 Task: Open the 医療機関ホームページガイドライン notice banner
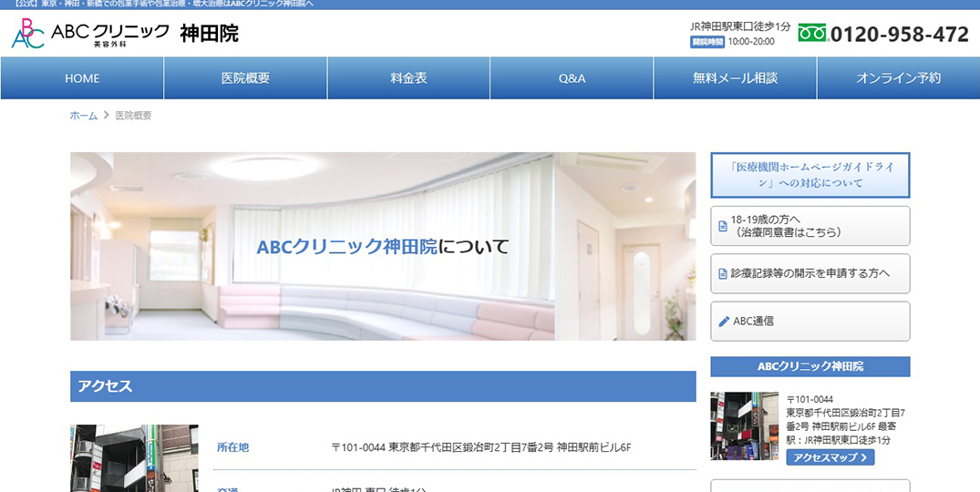pos(810,175)
